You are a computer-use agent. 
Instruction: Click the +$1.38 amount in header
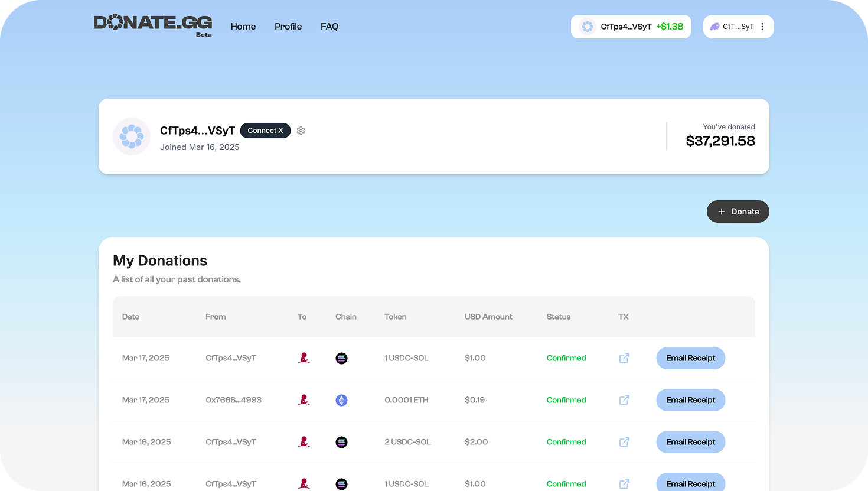tap(670, 27)
